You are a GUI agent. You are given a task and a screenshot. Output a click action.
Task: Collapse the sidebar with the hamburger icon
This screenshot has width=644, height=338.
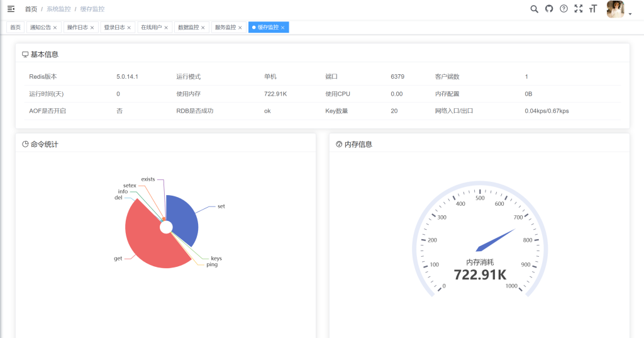(x=11, y=9)
